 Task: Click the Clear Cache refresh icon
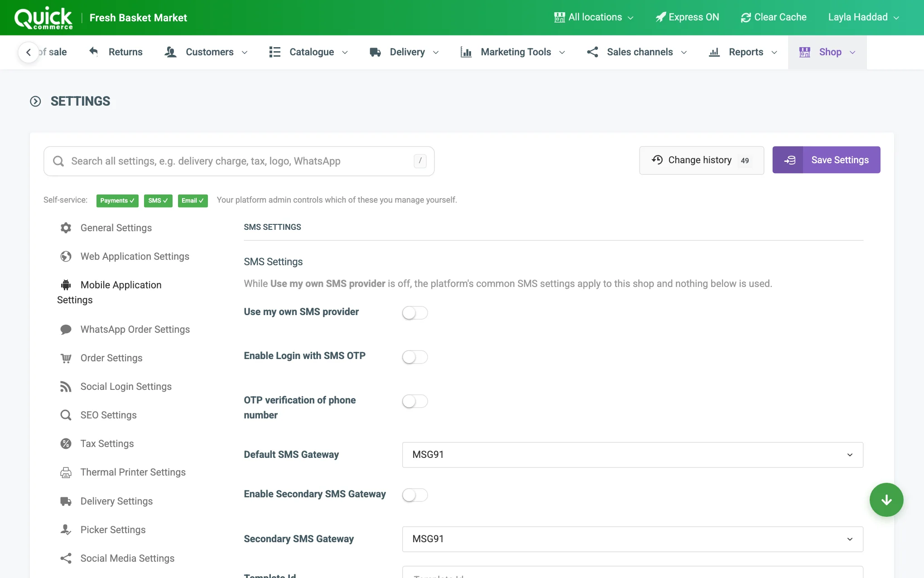[x=746, y=17]
